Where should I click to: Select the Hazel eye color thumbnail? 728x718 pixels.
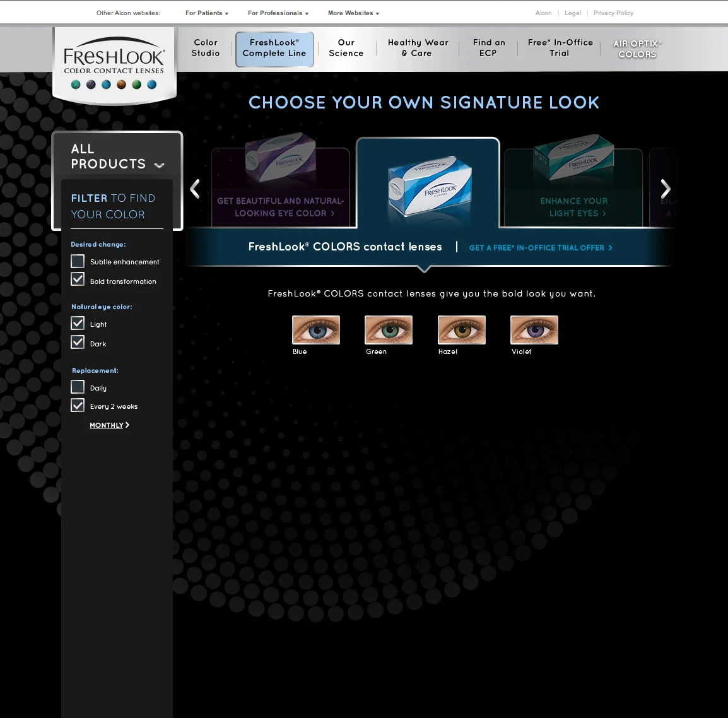pyautogui.click(x=462, y=330)
